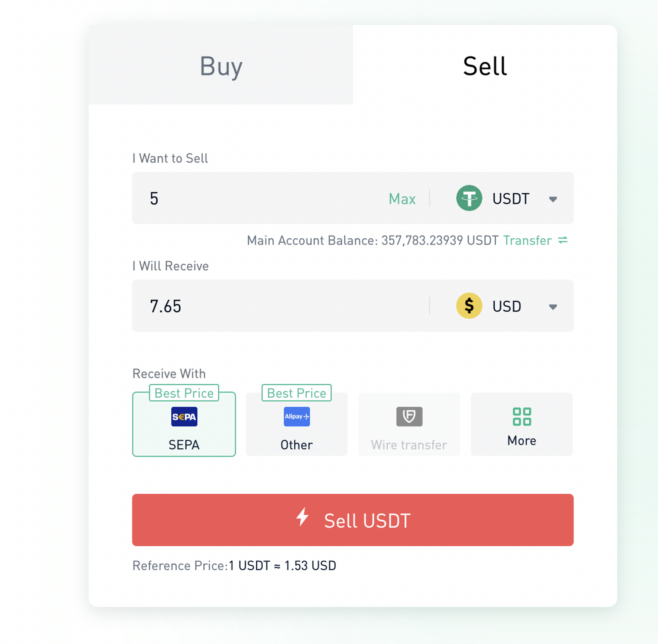Click the green Tether USDT coin icon
The image size is (658, 644).
point(469,198)
